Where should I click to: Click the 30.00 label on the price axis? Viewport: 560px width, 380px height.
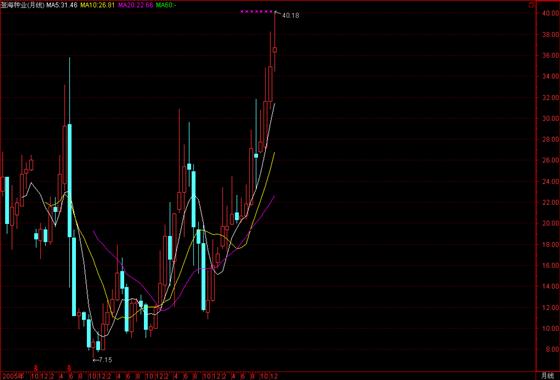pyautogui.click(x=550, y=118)
